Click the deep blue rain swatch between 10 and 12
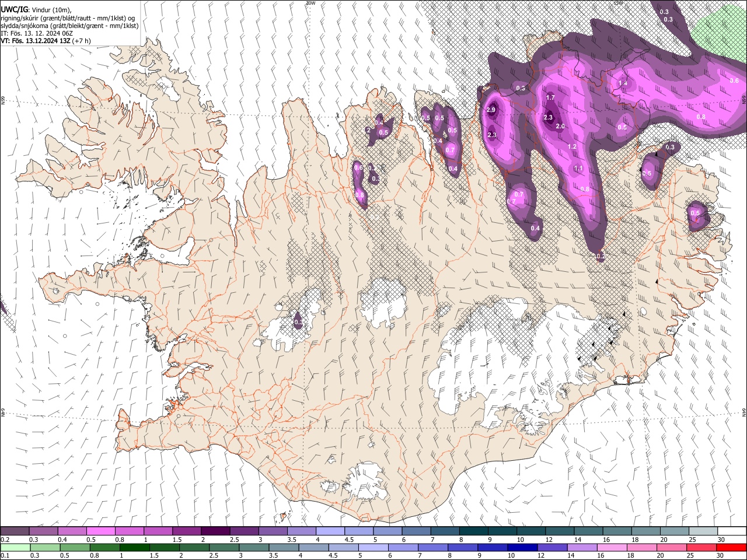The height and width of the screenshot is (560, 747). click(522, 547)
